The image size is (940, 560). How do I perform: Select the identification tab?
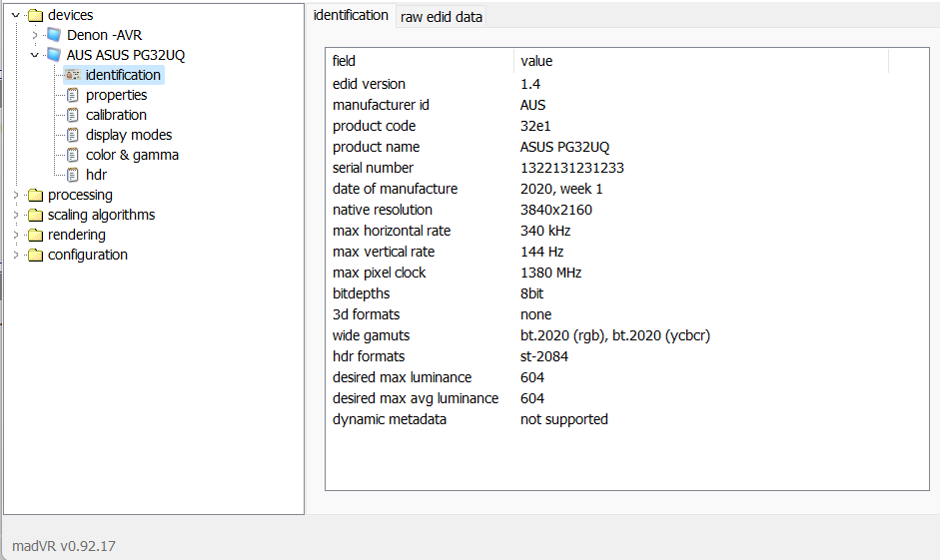(x=351, y=15)
